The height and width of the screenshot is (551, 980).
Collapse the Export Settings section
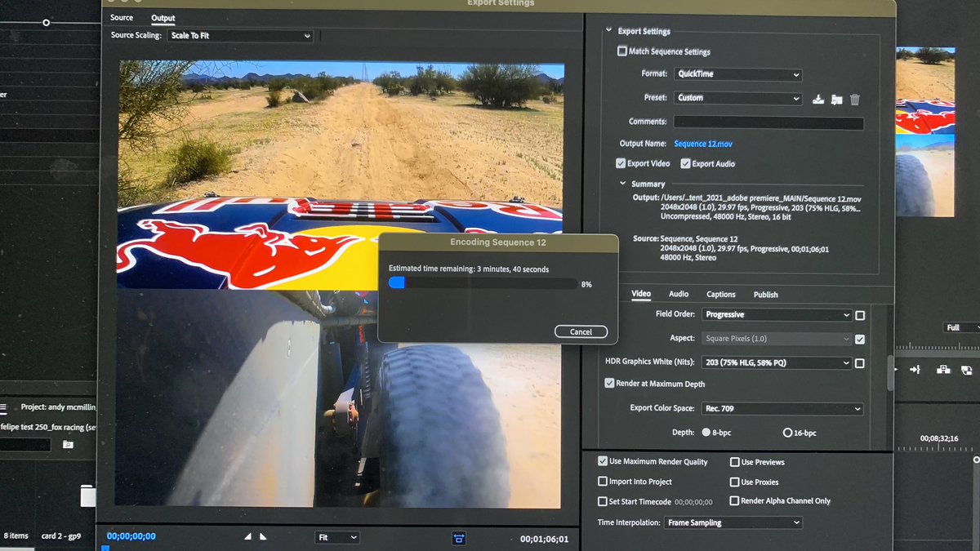click(608, 31)
